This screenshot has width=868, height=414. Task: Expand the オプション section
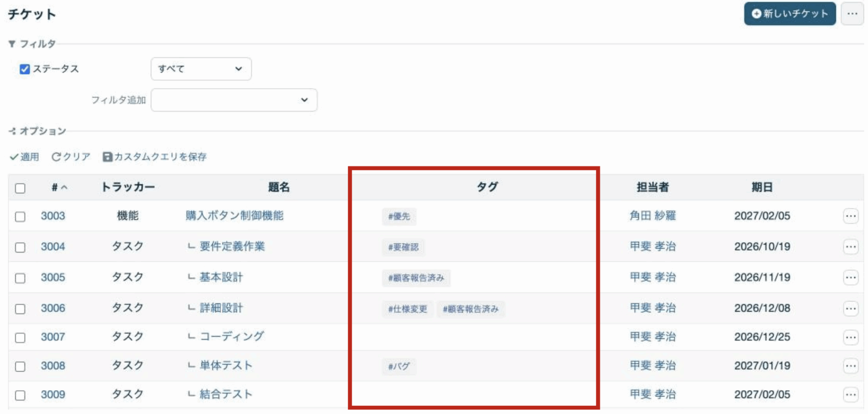click(37, 131)
